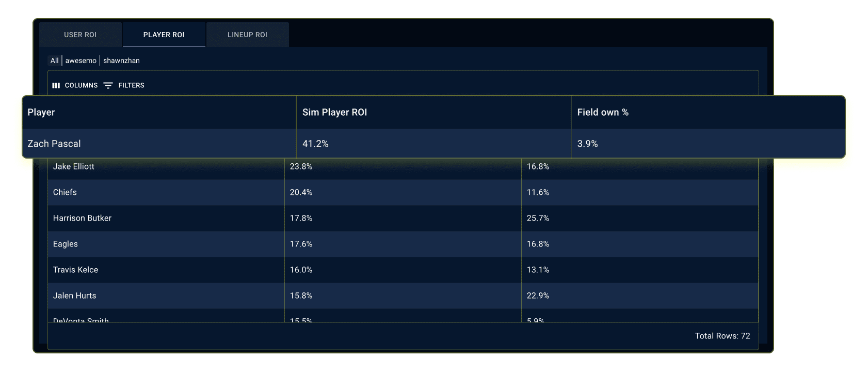868x372 pixels.
Task: Click Travis Kelce's 13.1% field own
Action: click(x=538, y=270)
